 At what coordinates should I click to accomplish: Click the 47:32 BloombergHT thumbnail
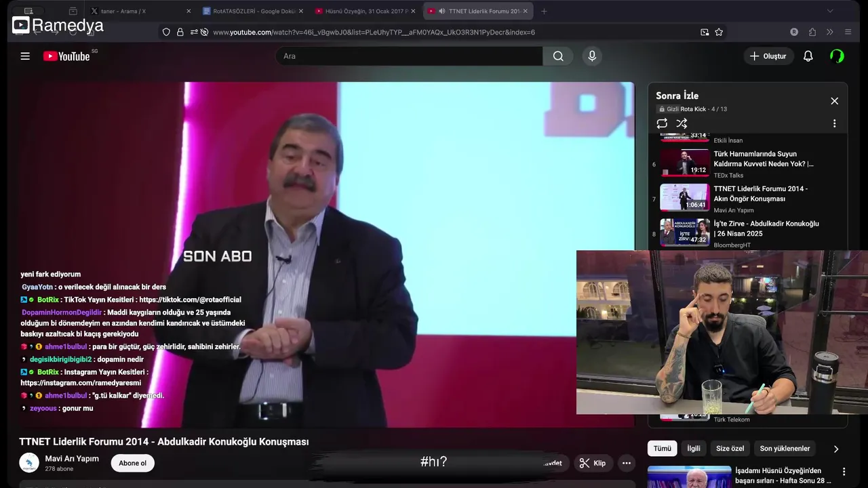685,232
